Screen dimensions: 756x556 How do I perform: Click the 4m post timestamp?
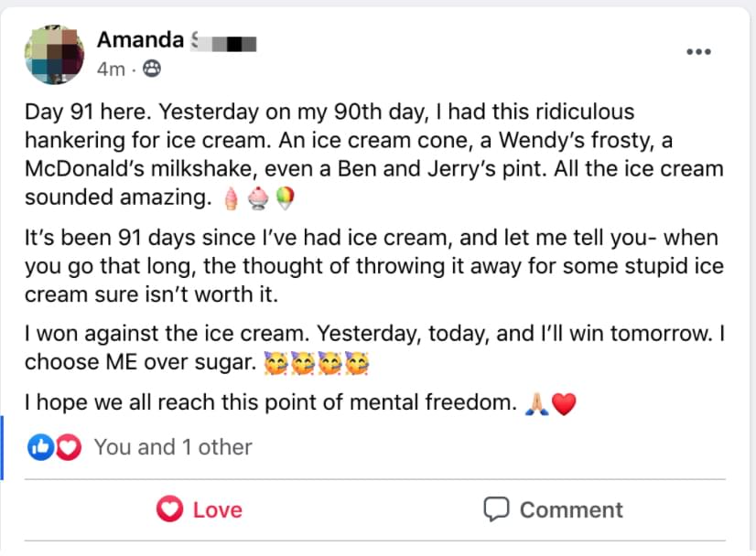pyautogui.click(x=111, y=68)
